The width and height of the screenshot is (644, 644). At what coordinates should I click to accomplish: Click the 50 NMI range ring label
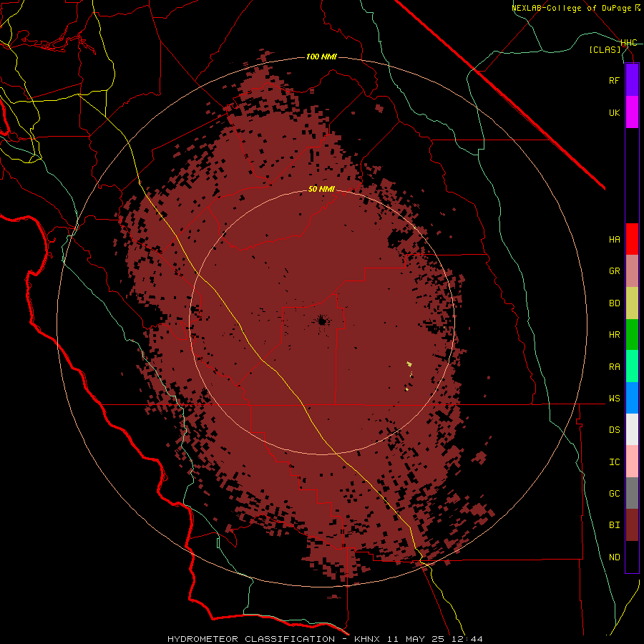click(x=321, y=189)
